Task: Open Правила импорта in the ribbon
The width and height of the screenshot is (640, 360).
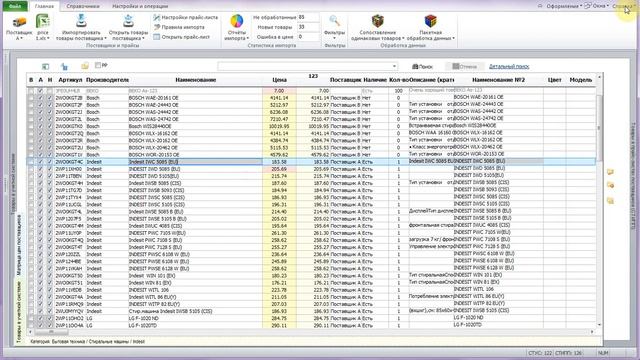Action: (x=179, y=27)
